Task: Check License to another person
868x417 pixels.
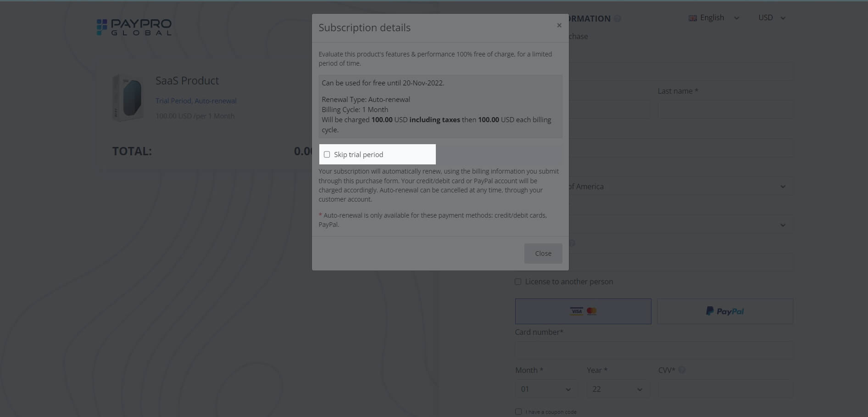Action: 518,282
